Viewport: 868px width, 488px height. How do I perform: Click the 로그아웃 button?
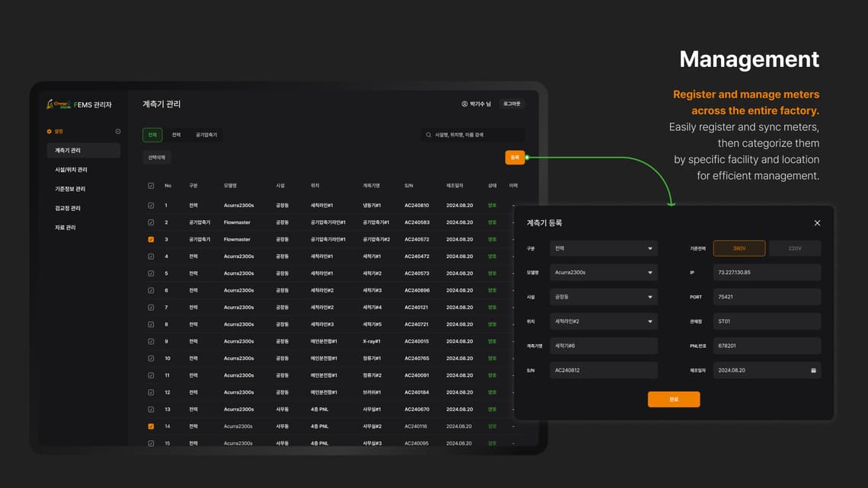(512, 104)
